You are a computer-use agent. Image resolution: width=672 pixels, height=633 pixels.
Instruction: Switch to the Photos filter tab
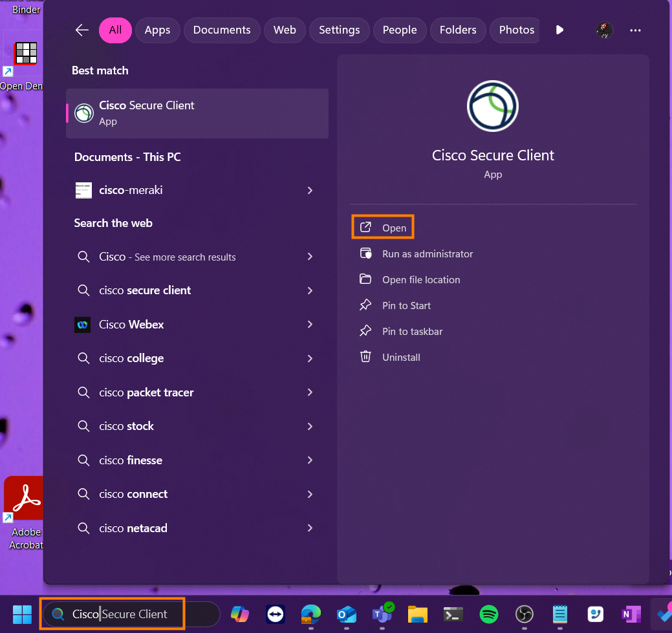pos(515,30)
